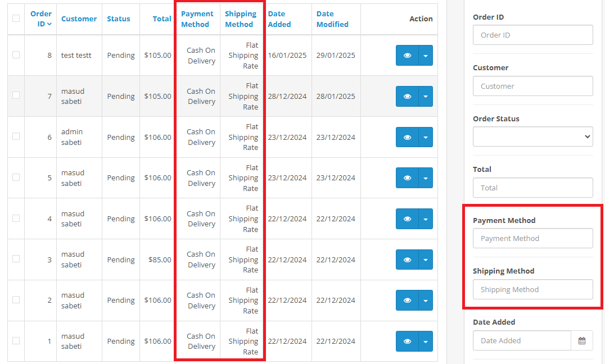Sort orders by Customer column header

(79, 19)
